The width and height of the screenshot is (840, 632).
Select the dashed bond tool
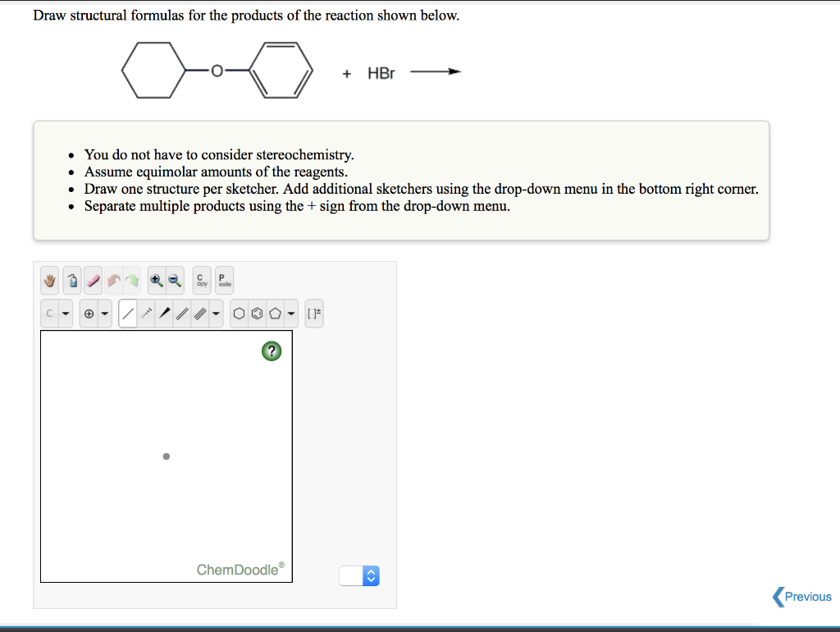(x=146, y=313)
